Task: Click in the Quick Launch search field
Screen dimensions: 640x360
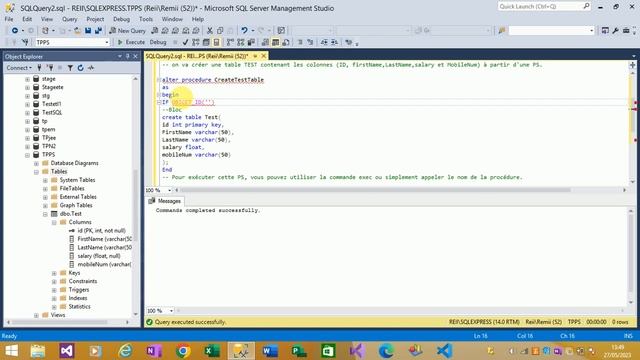Action: (x=540, y=7)
